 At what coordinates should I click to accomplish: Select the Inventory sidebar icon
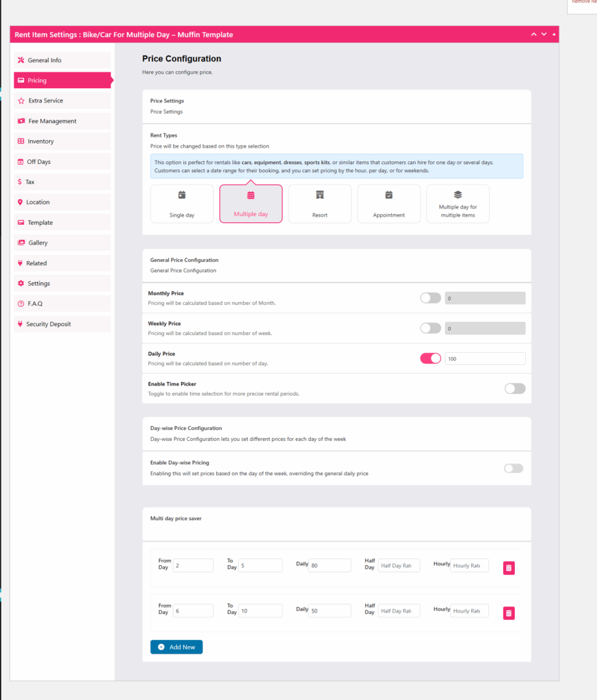pyautogui.click(x=21, y=142)
